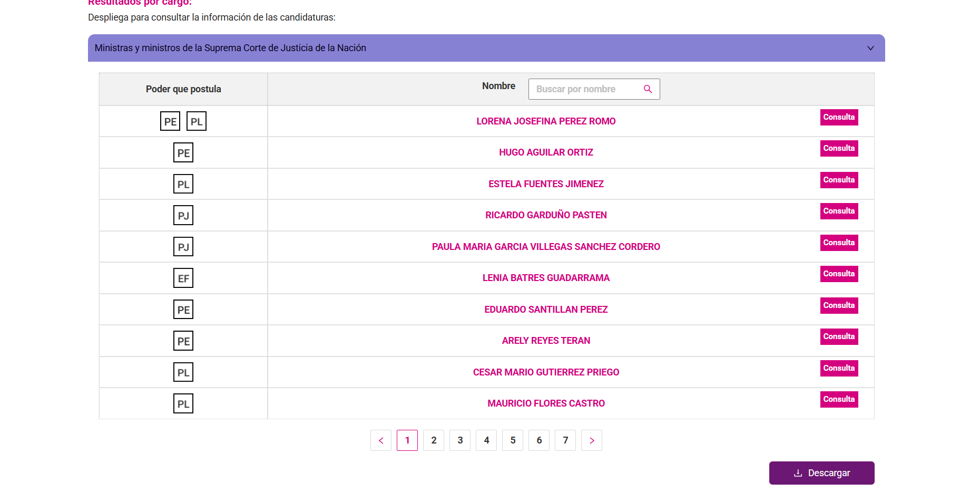Click the EF badge beside Lenia Batres
The height and width of the screenshot is (492, 980).
[x=183, y=278]
